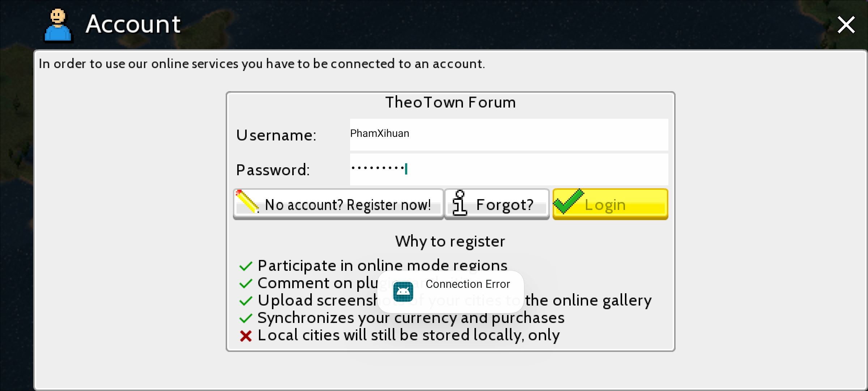Click green check beside Upload screenshots
Viewport: 868px width, 391px height.
coord(246,301)
